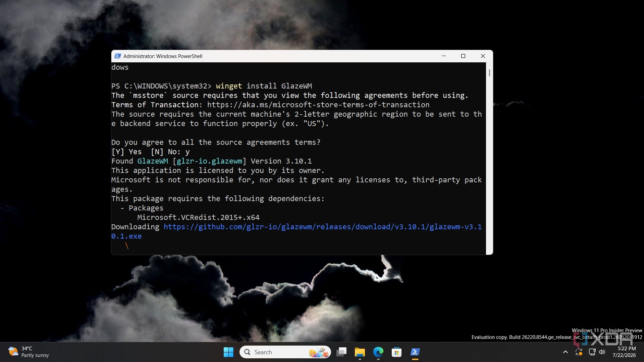Click the volume speaker tray icon

coord(602,352)
